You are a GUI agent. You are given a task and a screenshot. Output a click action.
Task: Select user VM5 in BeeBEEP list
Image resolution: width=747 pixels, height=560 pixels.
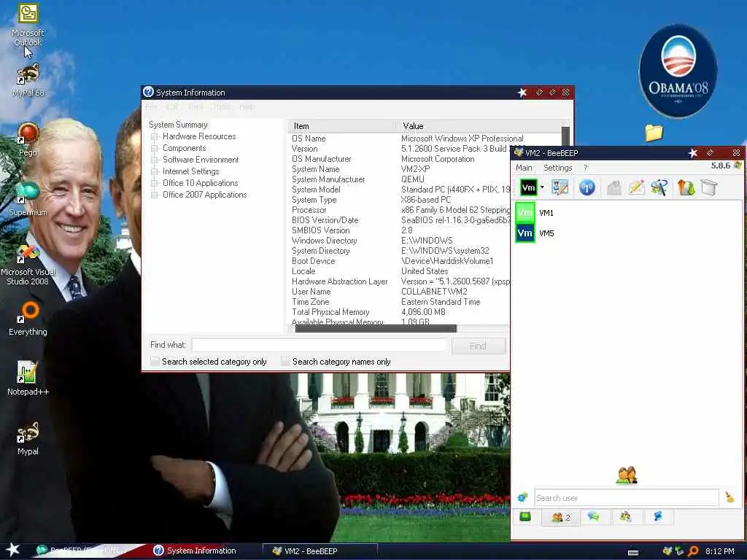627,233
